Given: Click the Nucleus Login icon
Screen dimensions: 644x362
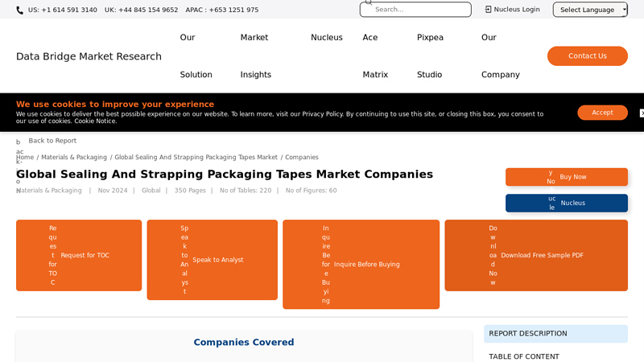Looking at the screenshot, I should (488, 10).
